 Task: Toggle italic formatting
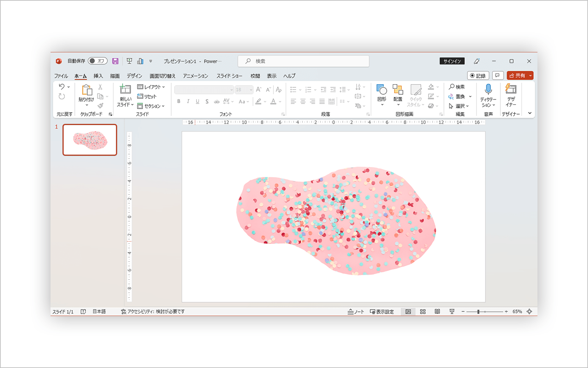point(188,101)
